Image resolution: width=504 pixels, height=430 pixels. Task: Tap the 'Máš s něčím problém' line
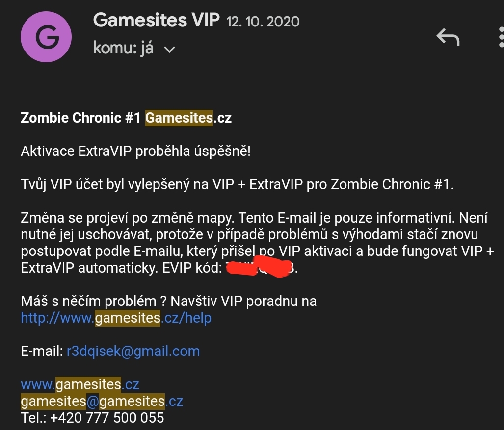(169, 301)
